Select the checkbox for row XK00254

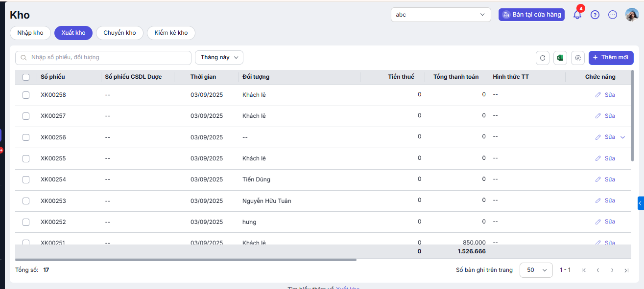pyautogui.click(x=26, y=180)
